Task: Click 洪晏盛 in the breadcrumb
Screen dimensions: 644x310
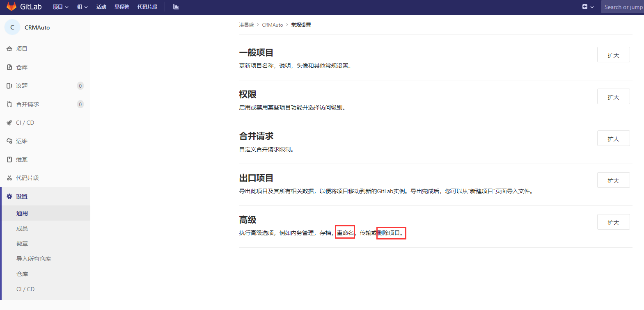Action: (247, 25)
